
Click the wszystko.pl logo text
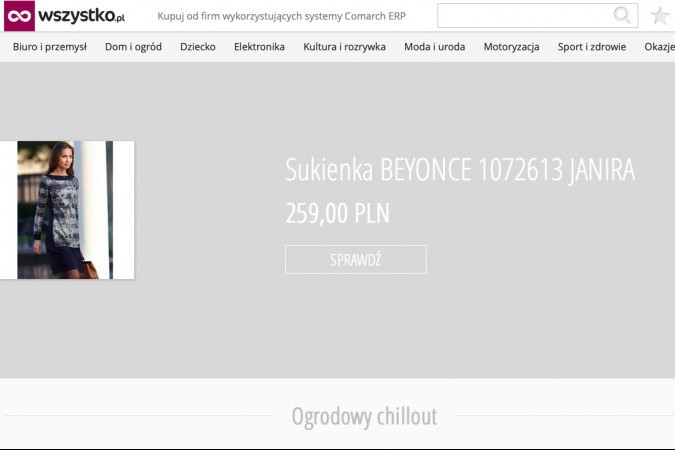coord(82,16)
